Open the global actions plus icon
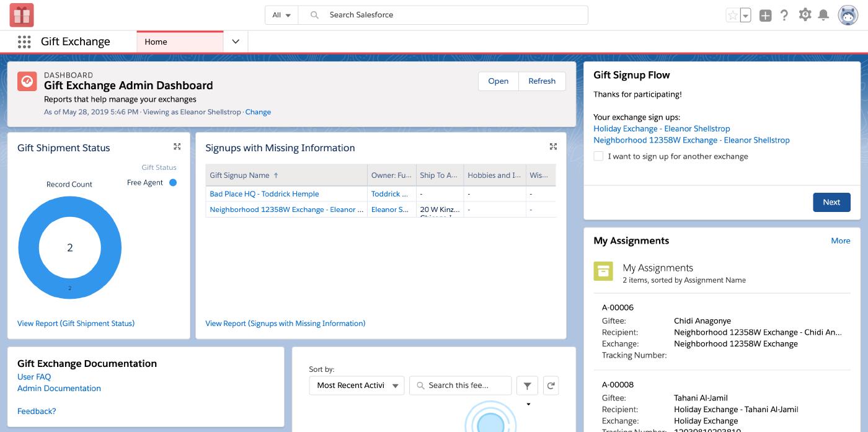 pyautogui.click(x=766, y=15)
